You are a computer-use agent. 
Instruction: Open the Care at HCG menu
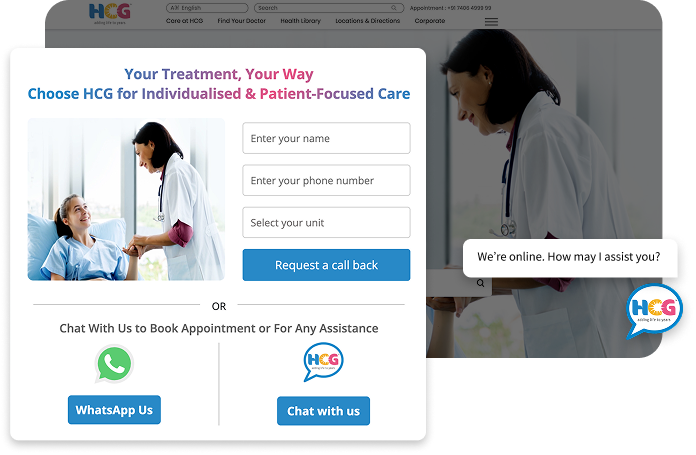[x=184, y=21]
